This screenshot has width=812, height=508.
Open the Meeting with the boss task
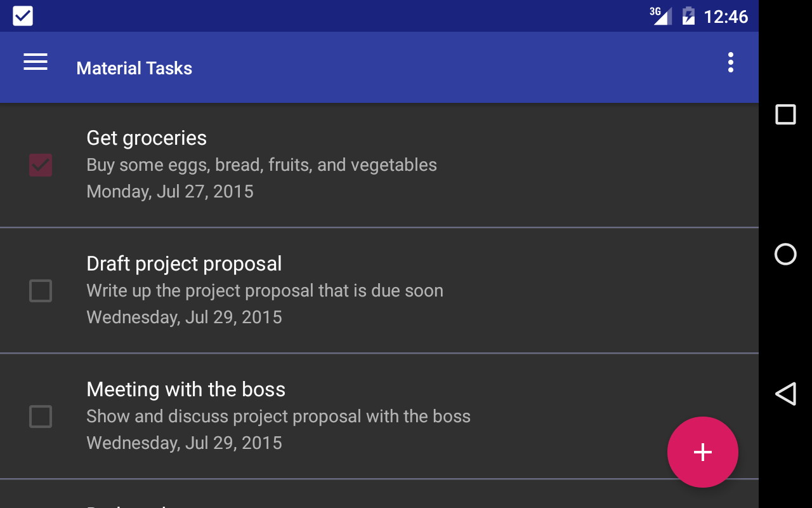pyautogui.click(x=186, y=389)
